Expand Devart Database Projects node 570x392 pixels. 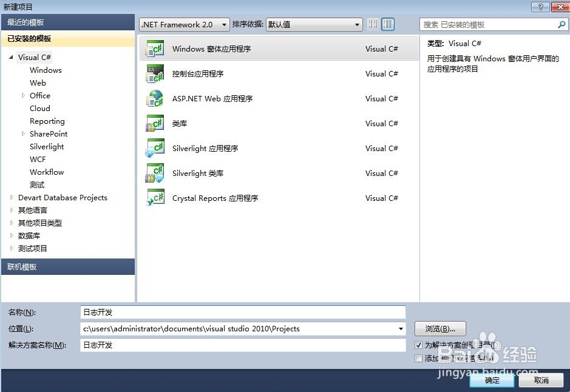click(x=12, y=197)
